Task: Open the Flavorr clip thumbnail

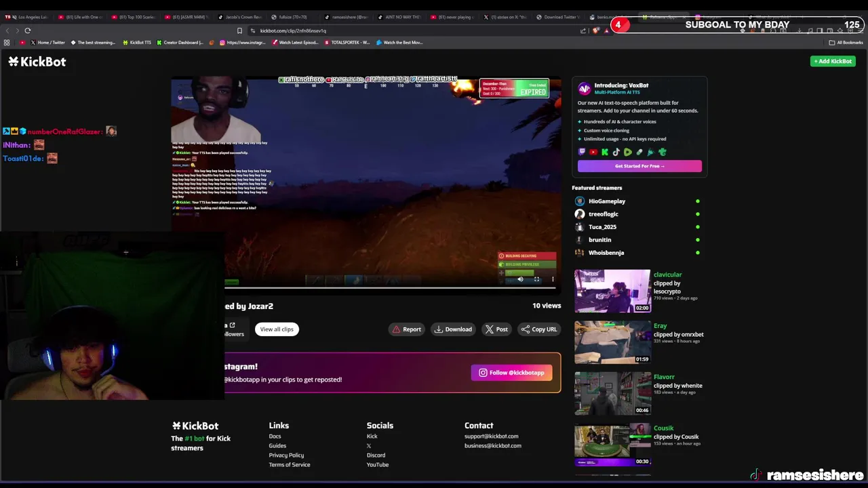Action: (612, 394)
